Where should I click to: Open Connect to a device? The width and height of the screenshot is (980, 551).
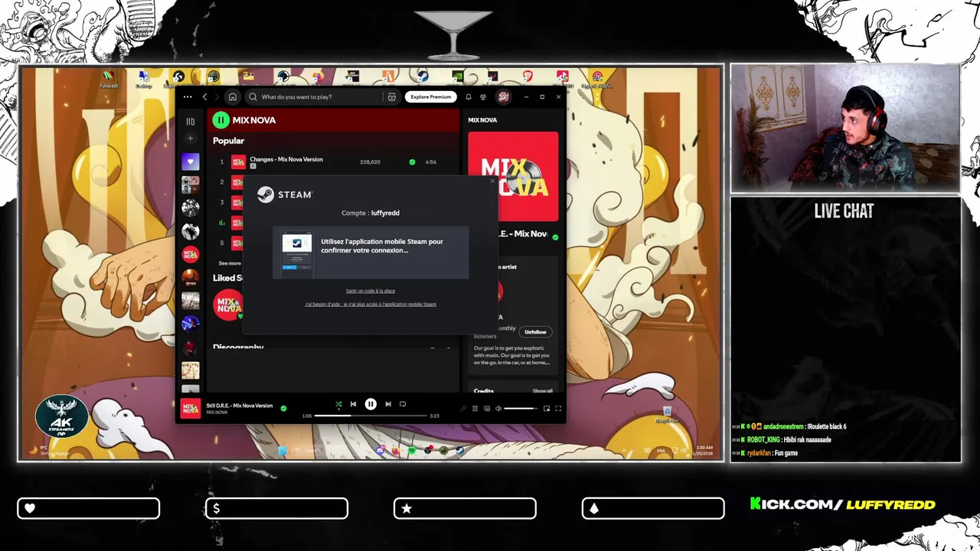click(486, 409)
